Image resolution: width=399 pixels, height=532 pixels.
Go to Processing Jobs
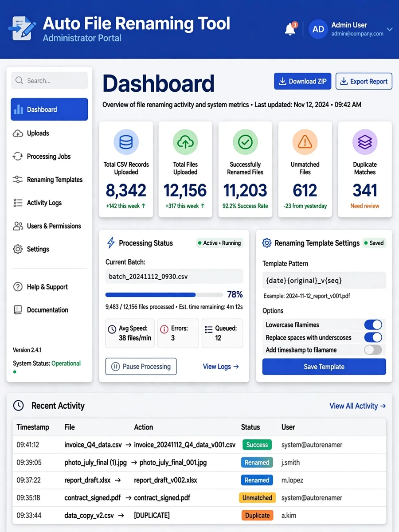(x=49, y=156)
